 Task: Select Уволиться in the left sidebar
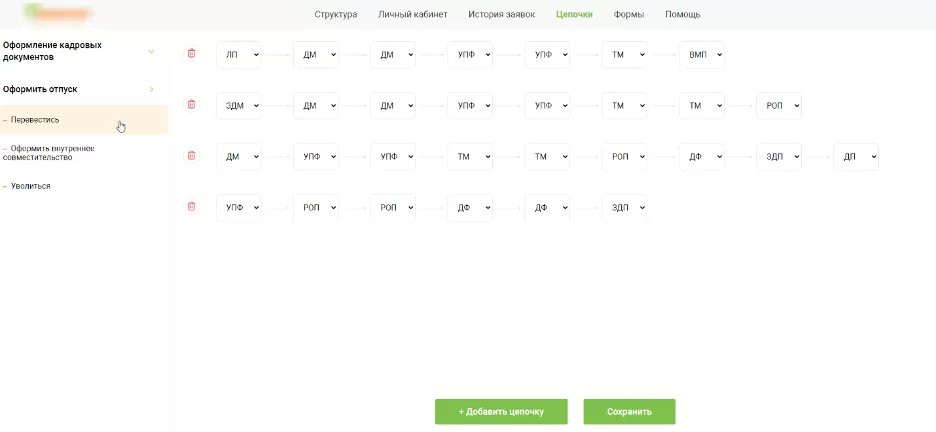tap(30, 186)
